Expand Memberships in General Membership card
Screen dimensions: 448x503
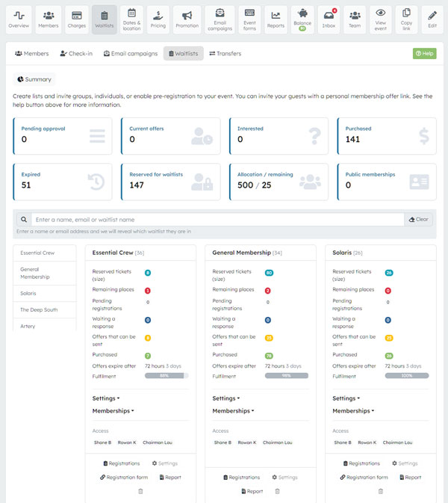(x=233, y=410)
